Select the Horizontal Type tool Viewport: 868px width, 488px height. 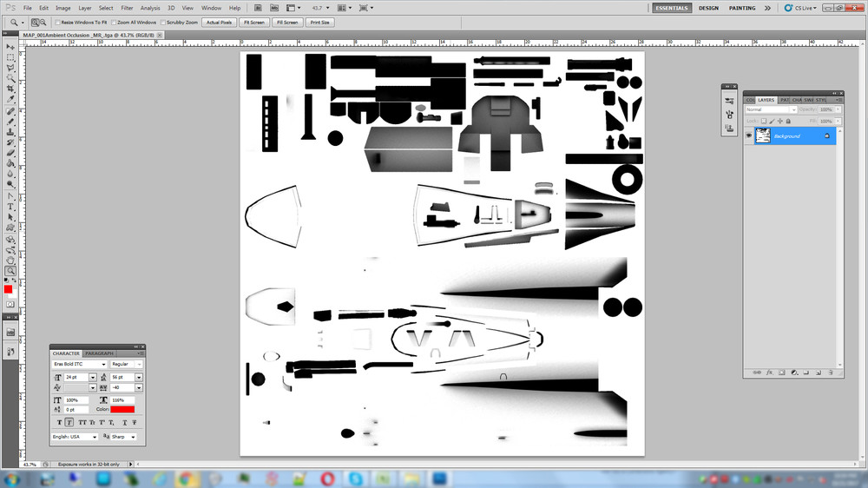coord(10,208)
